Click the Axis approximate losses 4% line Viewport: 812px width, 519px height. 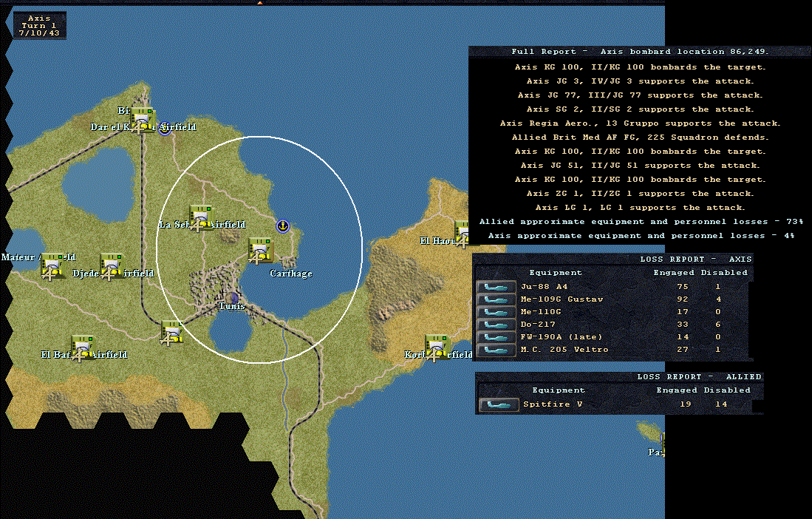point(641,235)
